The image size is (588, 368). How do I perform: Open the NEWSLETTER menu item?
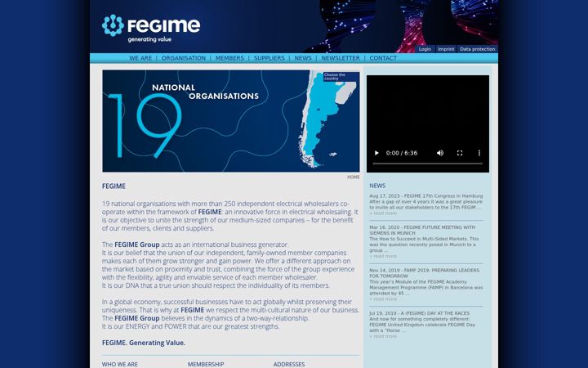tap(341, 58)
